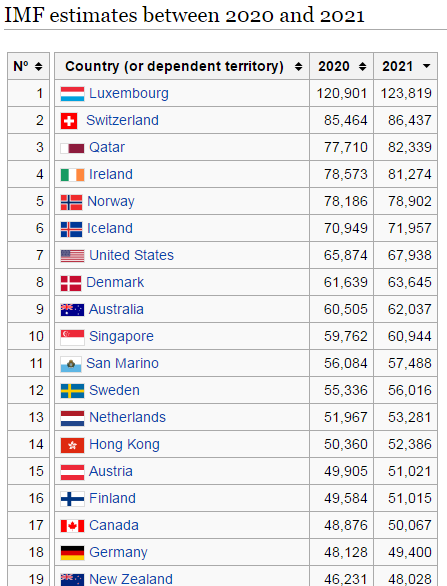Open the Ireland link

(x=111, y=174)
